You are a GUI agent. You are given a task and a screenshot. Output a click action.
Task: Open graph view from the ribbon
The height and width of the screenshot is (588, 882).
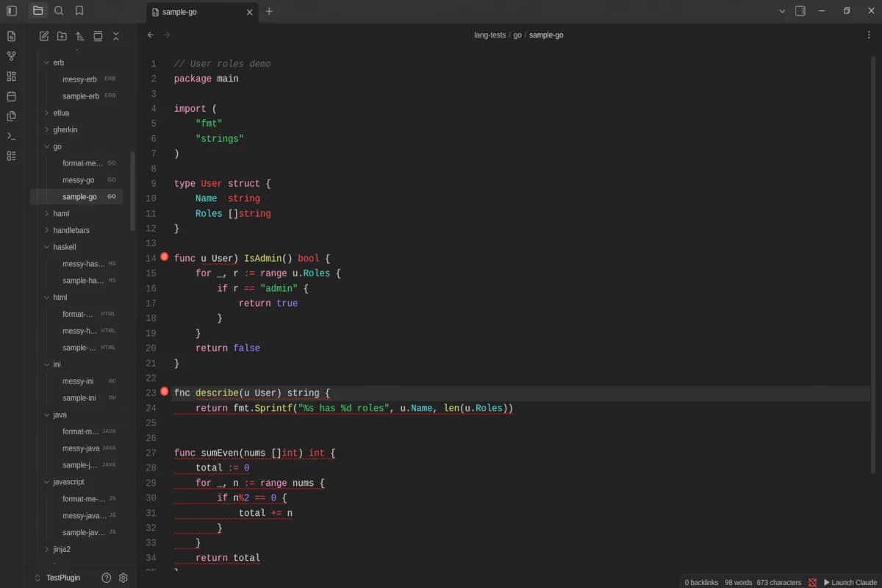tap(11, 56)
